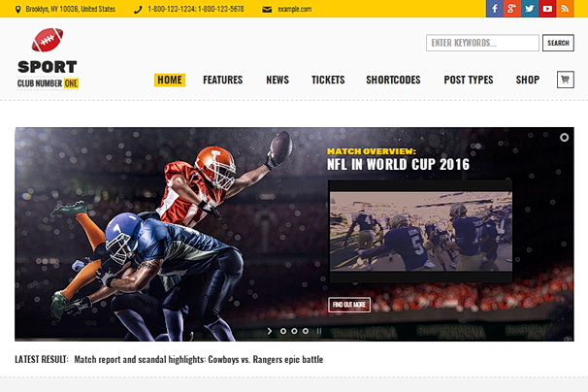Screen dimensions: 588x392
Task: Click the Club Number One tagline
Action: [x=48, y=83]
